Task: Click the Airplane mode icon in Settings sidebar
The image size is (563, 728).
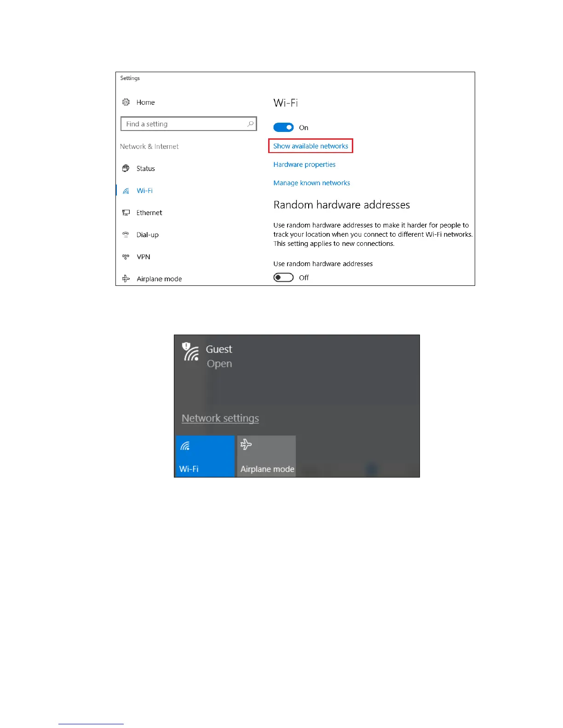Action: pos(126,279)
